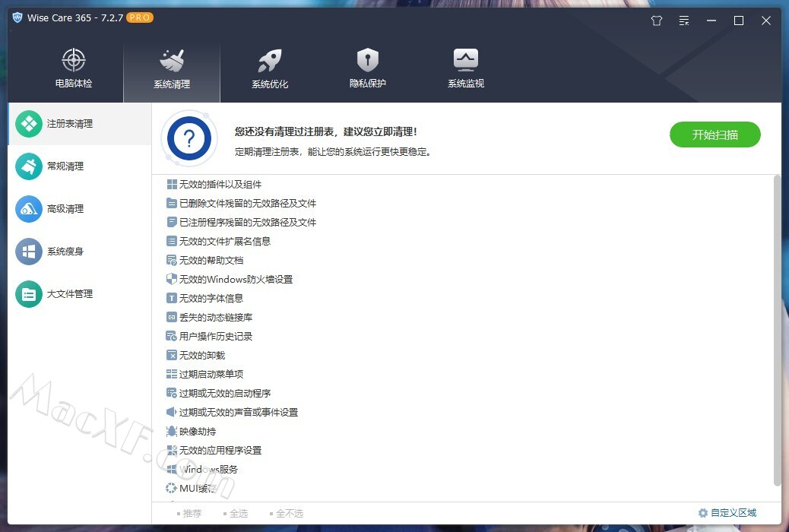
Task: Select 大文件管理 in the sidebar
Action: pos(80,294)
